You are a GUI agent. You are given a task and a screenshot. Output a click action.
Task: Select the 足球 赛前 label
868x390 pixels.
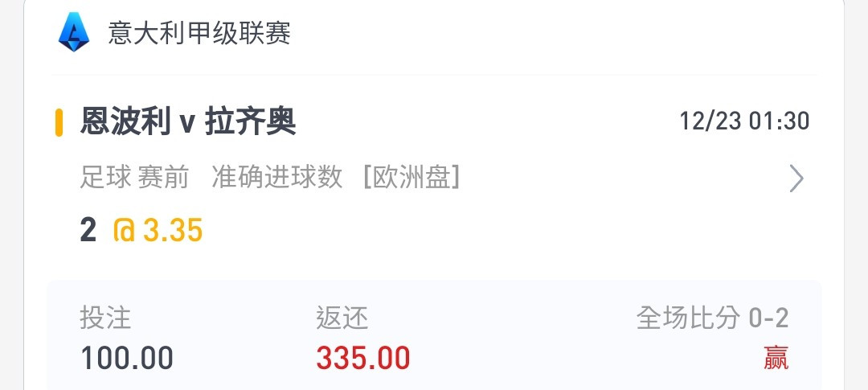[134, 178]
